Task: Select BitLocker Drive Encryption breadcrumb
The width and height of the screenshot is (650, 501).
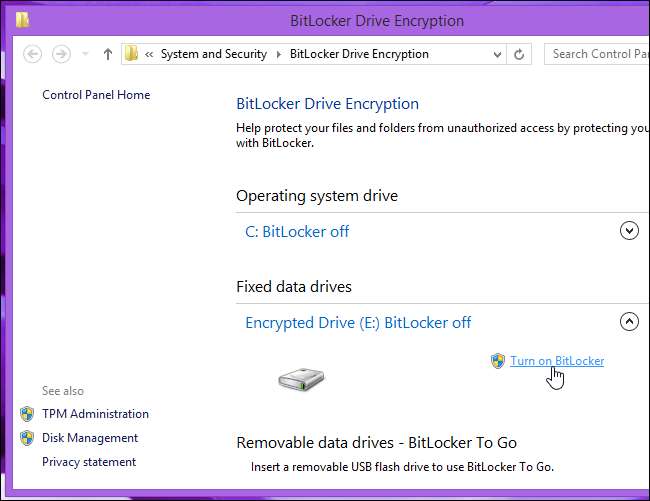Action: [x=358, y=54]
